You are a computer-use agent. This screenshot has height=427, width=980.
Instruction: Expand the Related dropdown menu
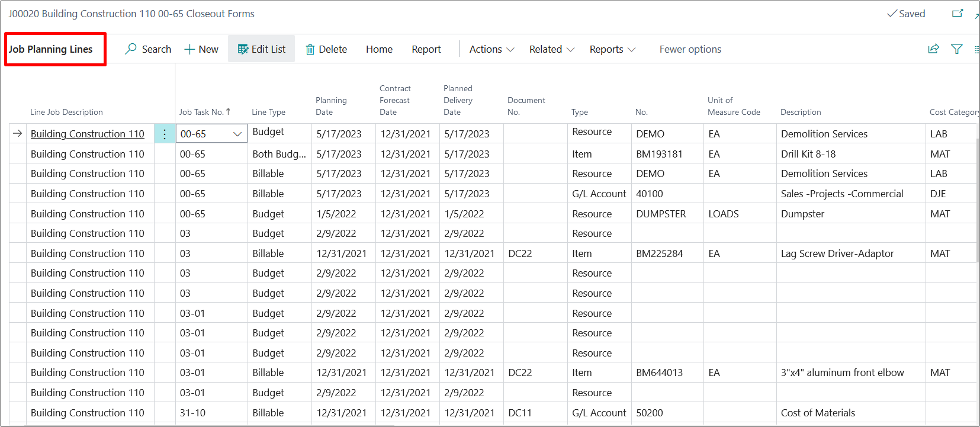(551, 50)
